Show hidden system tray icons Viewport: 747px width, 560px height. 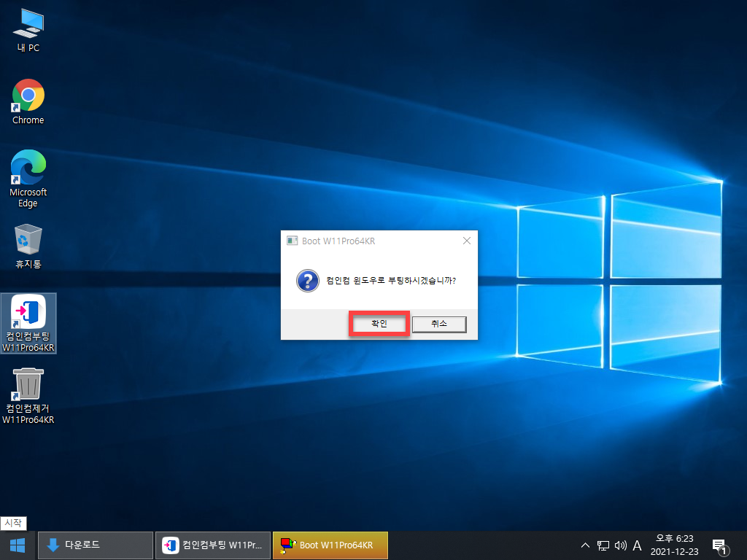(586, 545)
